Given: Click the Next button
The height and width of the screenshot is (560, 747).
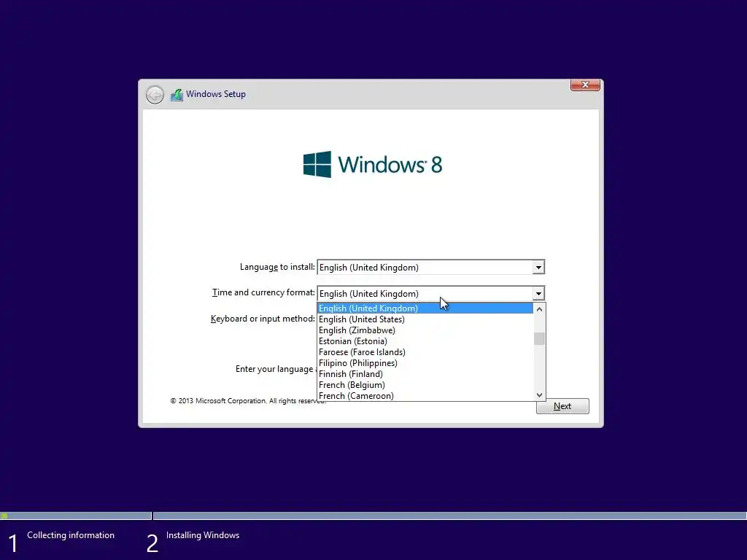Looking at the screenshot, I should pyautogui.click(x=562, y=406).
